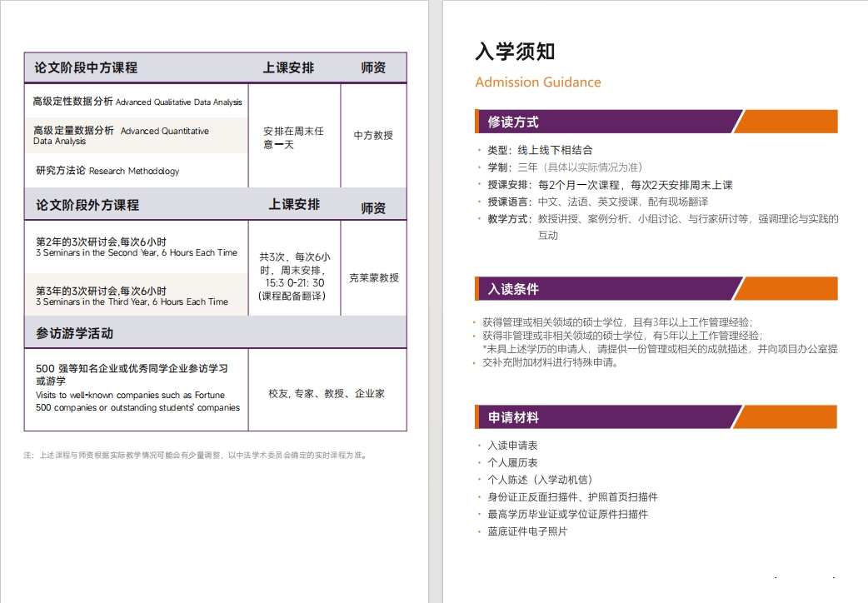
Task: Click the 修读方式 section banner
Action: 656,122
